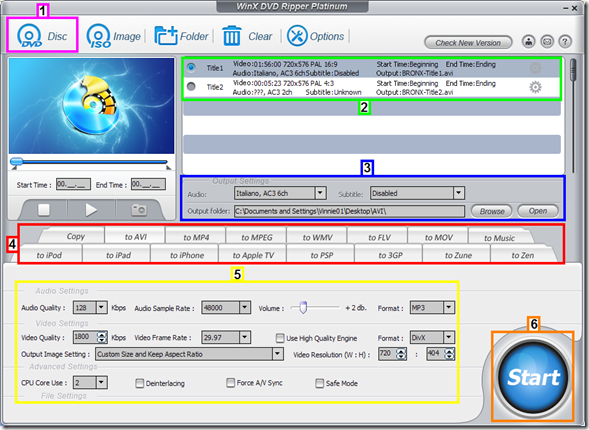Pick the to MOV tab
589x430 pixels.
tap(439, 237)
